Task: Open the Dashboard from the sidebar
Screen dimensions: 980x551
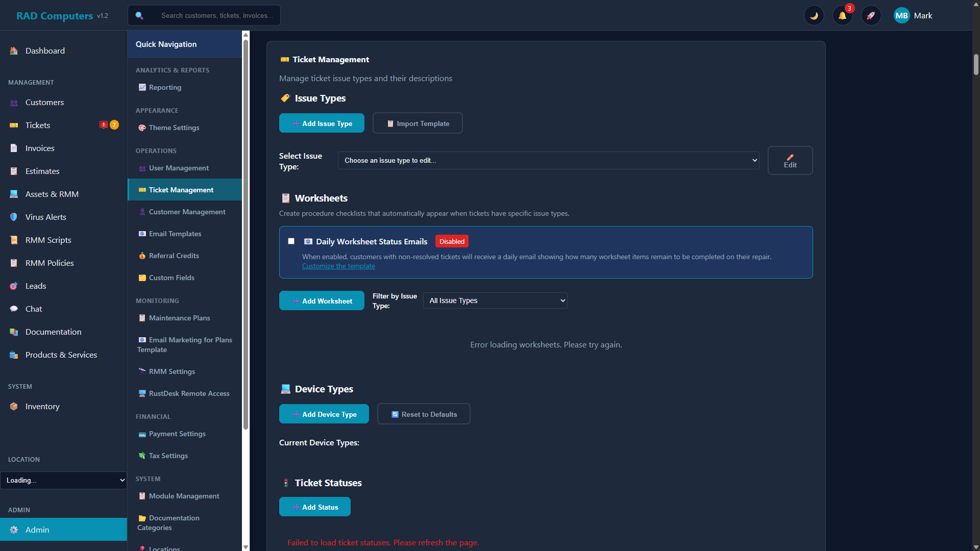Action: [x=45, y=51]
